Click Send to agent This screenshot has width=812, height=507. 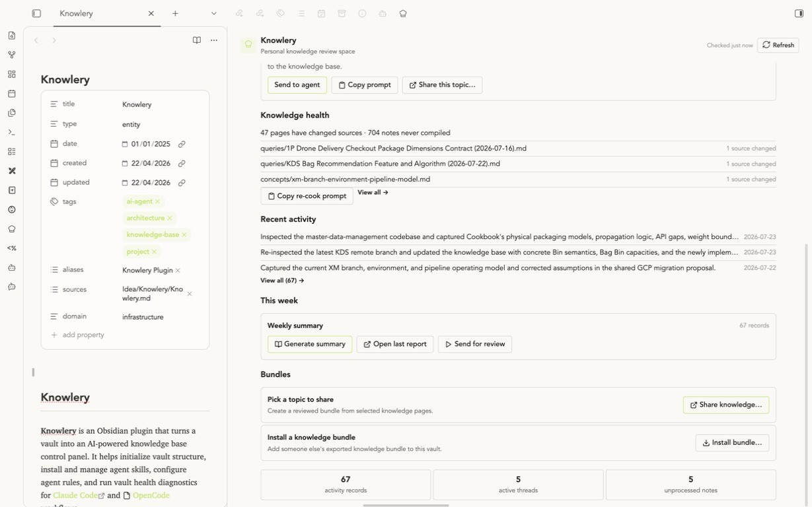297,85
